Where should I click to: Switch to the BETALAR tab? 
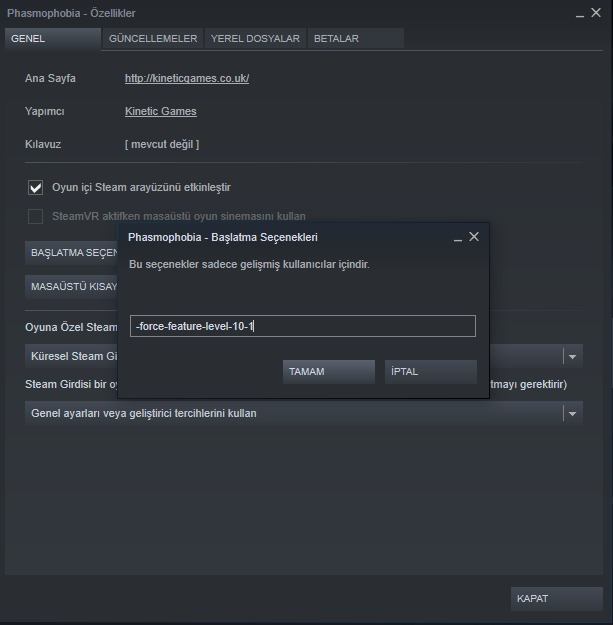coord(356,39)
